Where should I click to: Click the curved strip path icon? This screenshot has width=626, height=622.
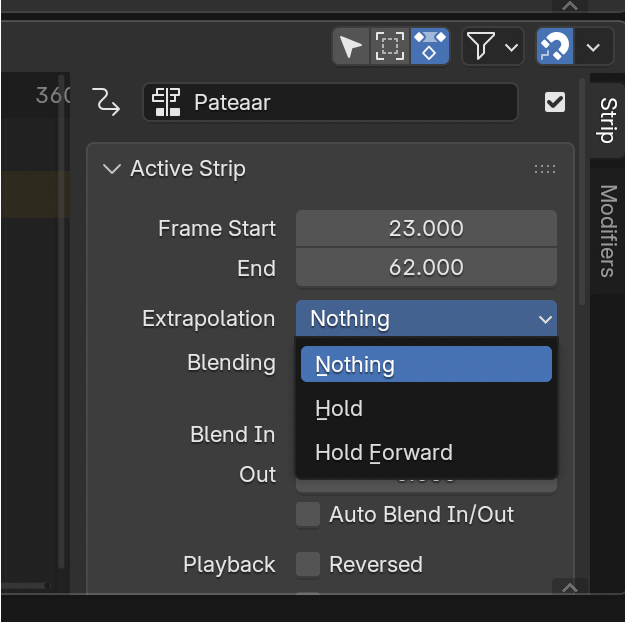[x=106, y=102]
